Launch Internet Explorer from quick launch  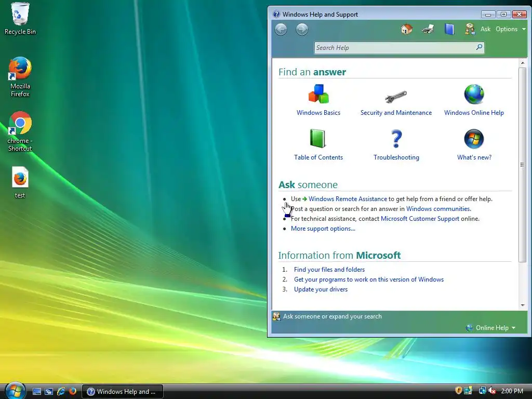[x=61, y=391]
